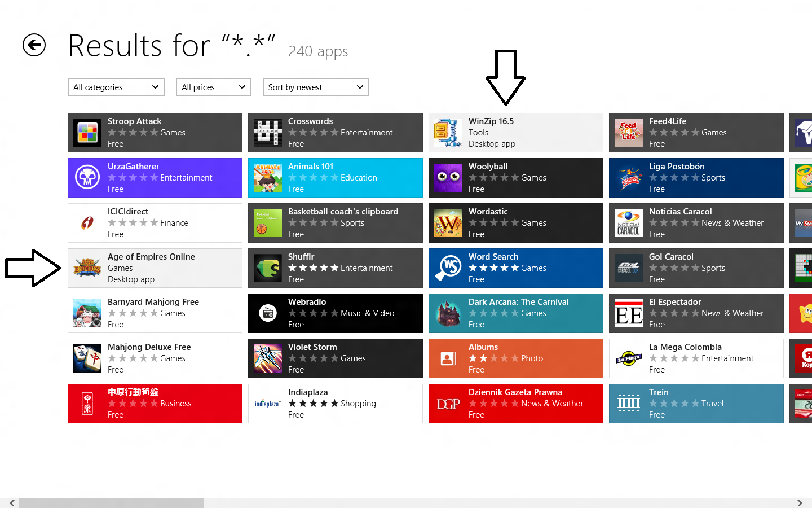Screen dimensions: 812x508
Task: Open the WinZip 16.5 desktop app tile
Action: (x=515, y=132)
